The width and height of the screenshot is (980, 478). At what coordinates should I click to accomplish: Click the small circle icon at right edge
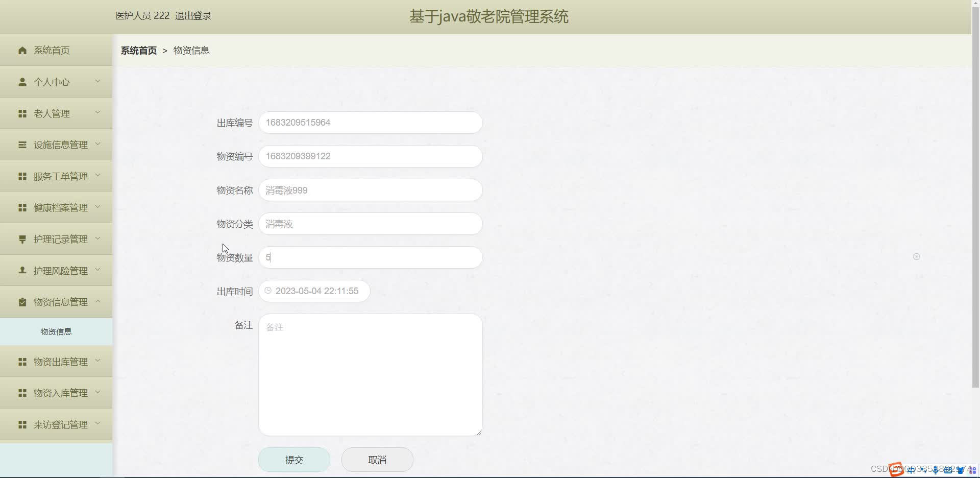pyautogui.click(x=916, y=256)
